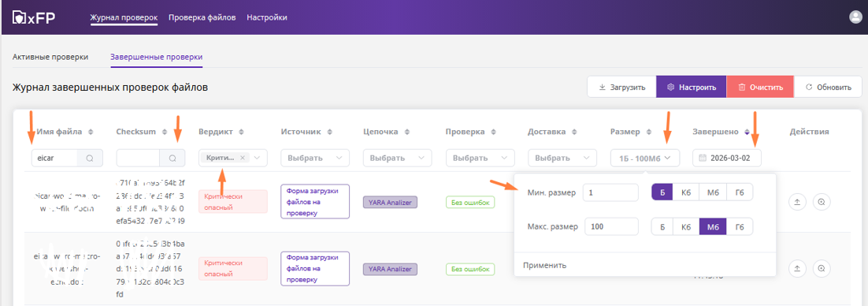Click the file name filter field
This screenshot has height=306, width=868.
coord(55,158)
